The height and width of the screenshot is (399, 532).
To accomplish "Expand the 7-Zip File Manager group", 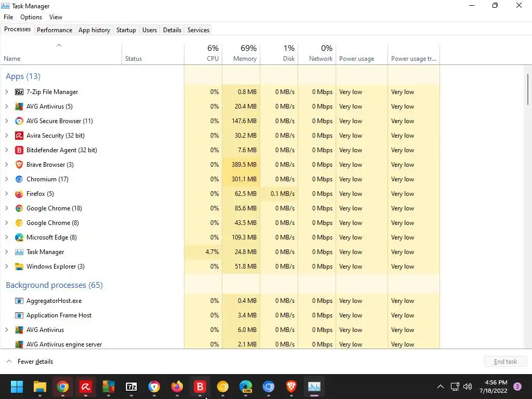I will [6, 92].
